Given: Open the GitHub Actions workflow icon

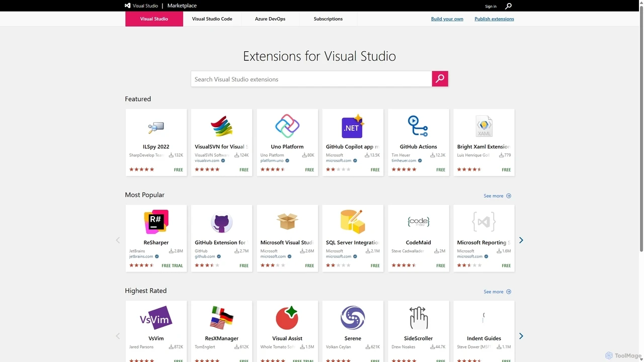Looking at the screenshot, I should pos(418,126).
